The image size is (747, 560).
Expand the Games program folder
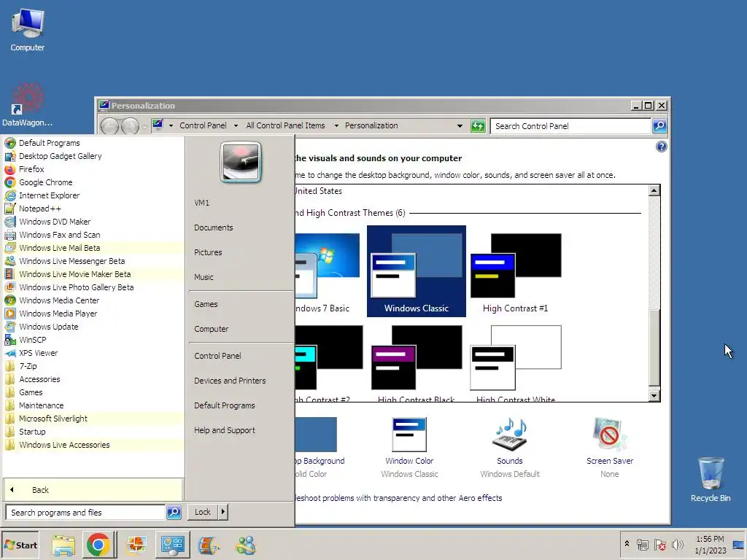pos(31,392)
